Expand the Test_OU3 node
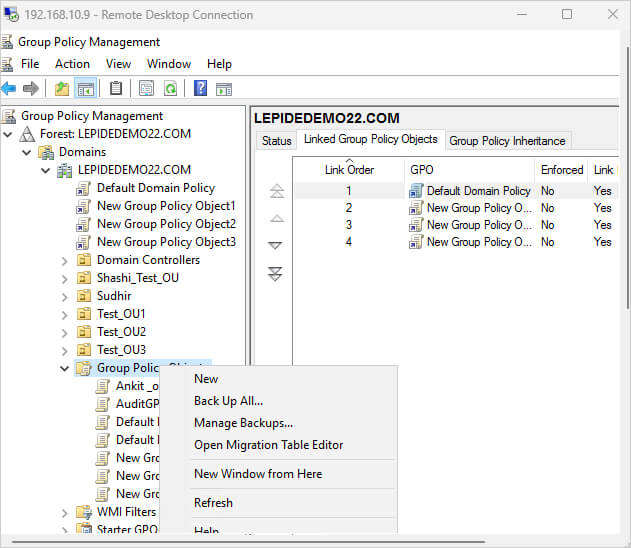The image size is (631, 548). click(x=65, y=351)
